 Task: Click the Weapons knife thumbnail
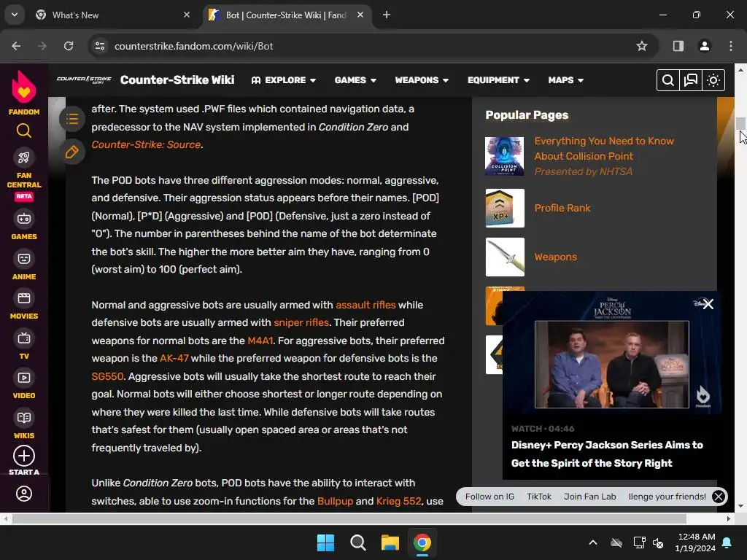tap(505, 257)
